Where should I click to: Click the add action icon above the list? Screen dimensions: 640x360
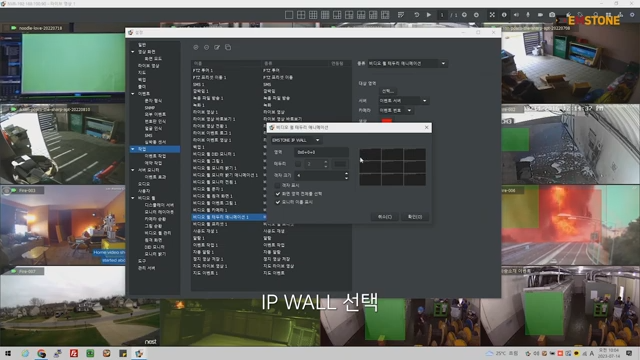(x=196, y=47)
